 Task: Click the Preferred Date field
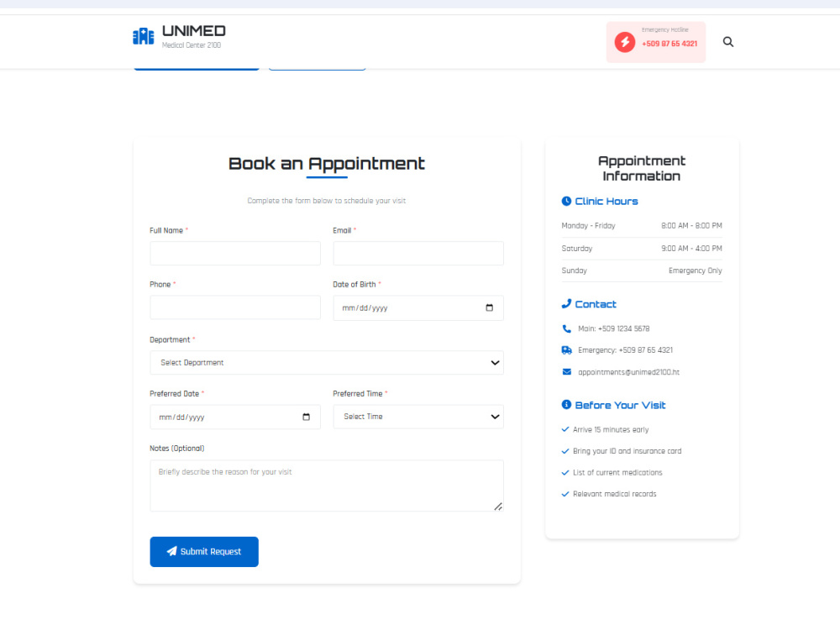click(x=235, y=417)
